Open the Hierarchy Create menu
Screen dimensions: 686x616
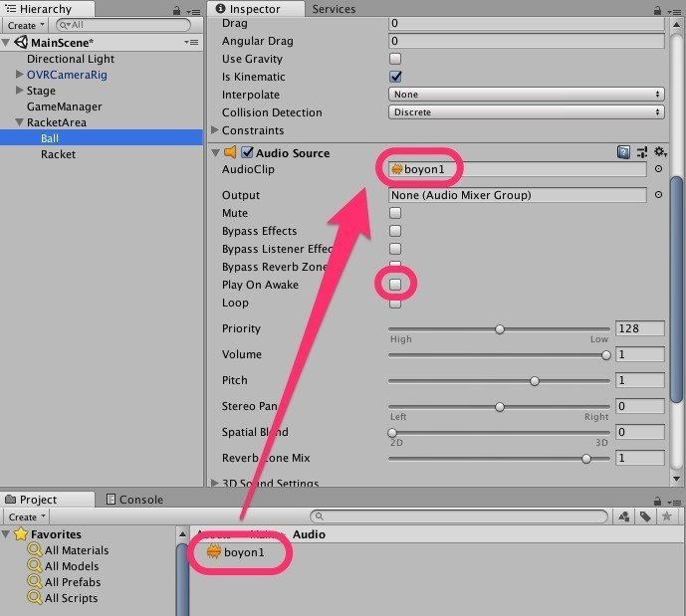click(27, 25)
